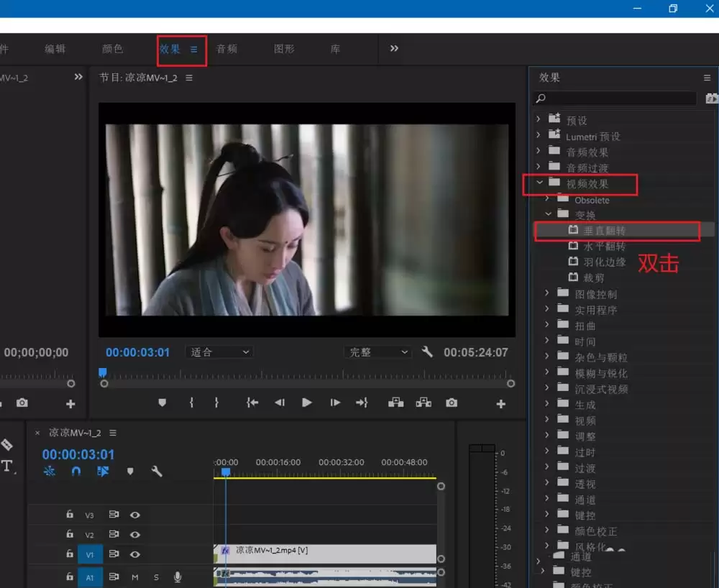Lock the V2 track padlock
Viewport: 719px width, 588px height.
[x=69, y=534]
